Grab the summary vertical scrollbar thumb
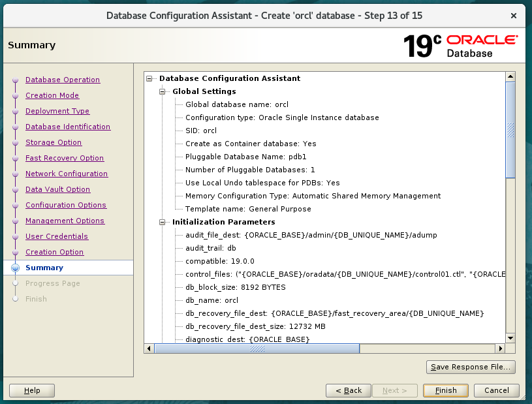The width and height of the screenshot is (532, 404). click(x=510, y=130)
